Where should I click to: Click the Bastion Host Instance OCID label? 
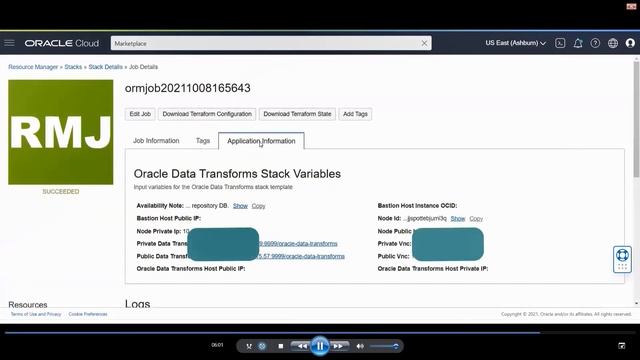tap(417, 206)
